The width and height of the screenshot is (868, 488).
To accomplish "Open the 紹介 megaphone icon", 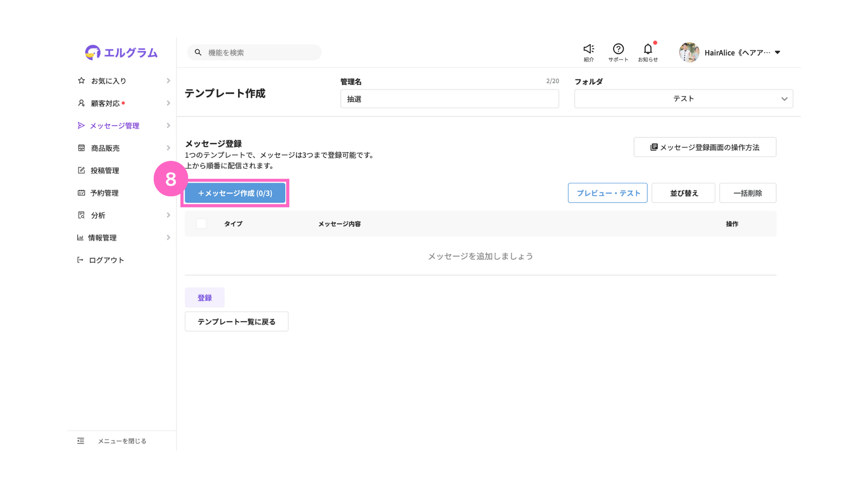I will pyautogui.click(x=589, y=49).
